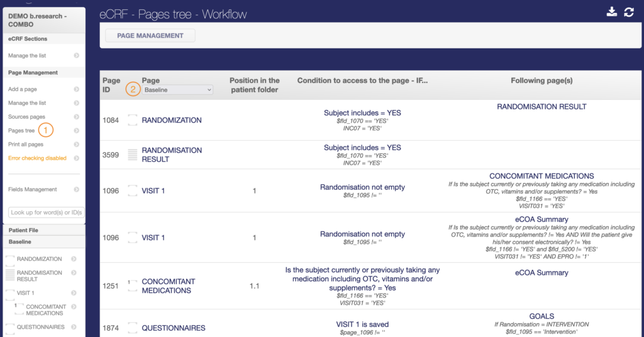Image resolution: width=644 pixels, height=337 pixels.
Task: Click page icon beside RANDOMIZATION table row
Action: click(133, 120)
